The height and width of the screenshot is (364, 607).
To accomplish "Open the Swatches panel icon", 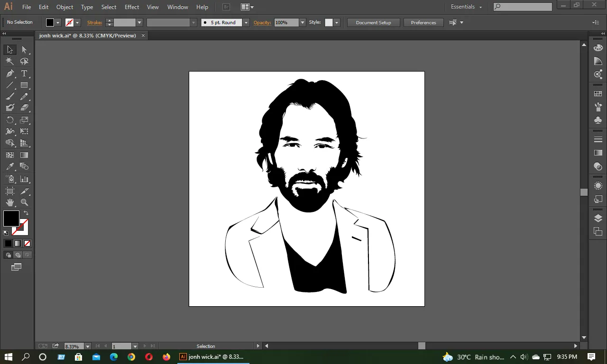I will click(598, 94).
